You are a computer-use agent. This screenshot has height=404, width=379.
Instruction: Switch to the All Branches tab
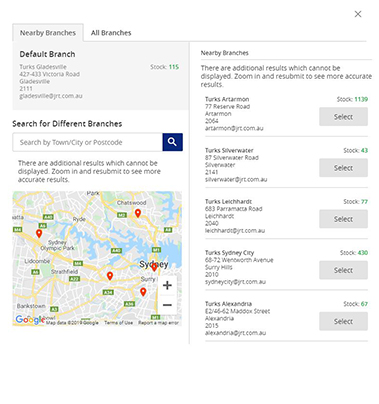pyautogui.click(x=111, y=33)
